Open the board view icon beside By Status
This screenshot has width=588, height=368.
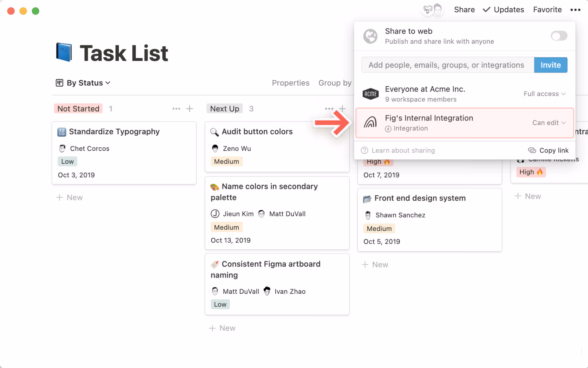pyautogui.click(x=59, y=83)
